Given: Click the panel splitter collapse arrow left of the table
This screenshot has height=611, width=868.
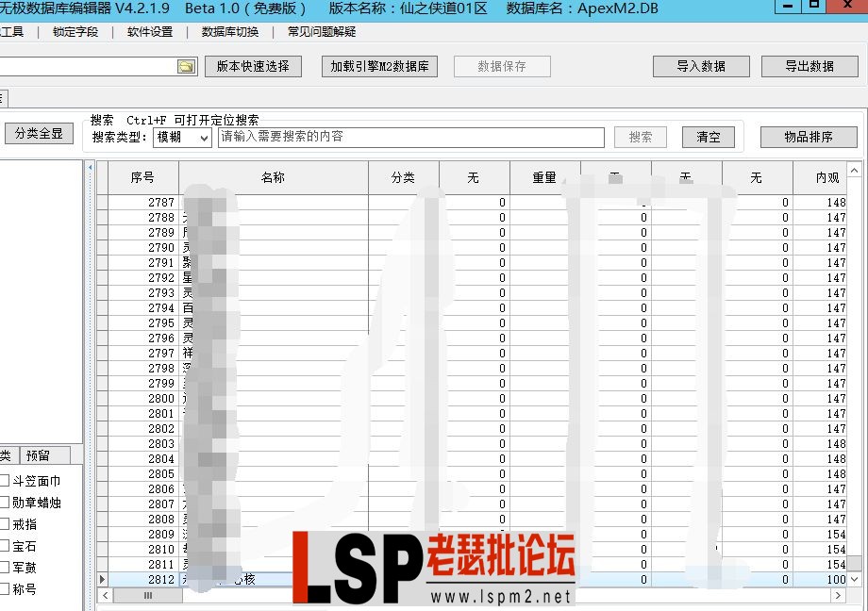Looking at the screenshot, I should click(x=90, y=167).
